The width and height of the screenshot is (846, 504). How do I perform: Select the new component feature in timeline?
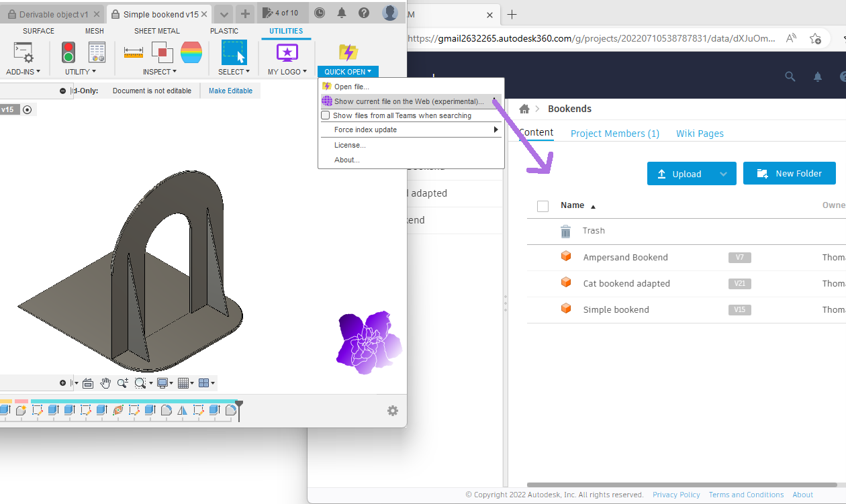point(21,410)
